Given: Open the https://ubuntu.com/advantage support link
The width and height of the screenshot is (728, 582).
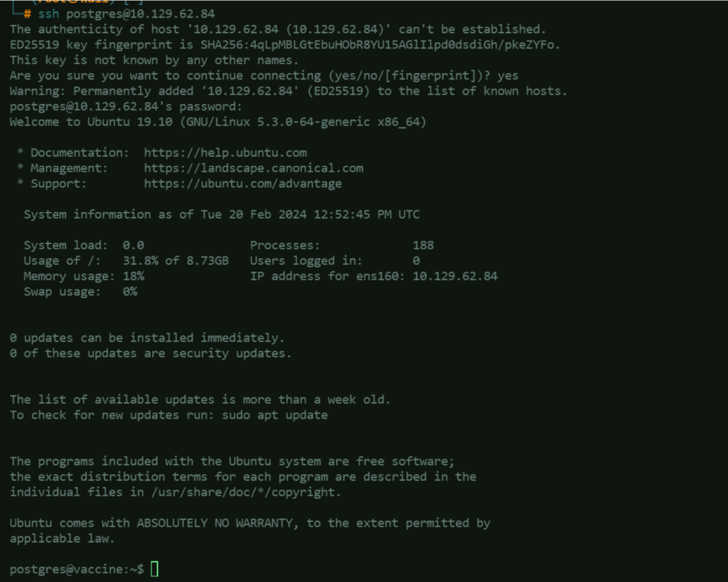Looking at the screenshot, I should coord(242,184).
